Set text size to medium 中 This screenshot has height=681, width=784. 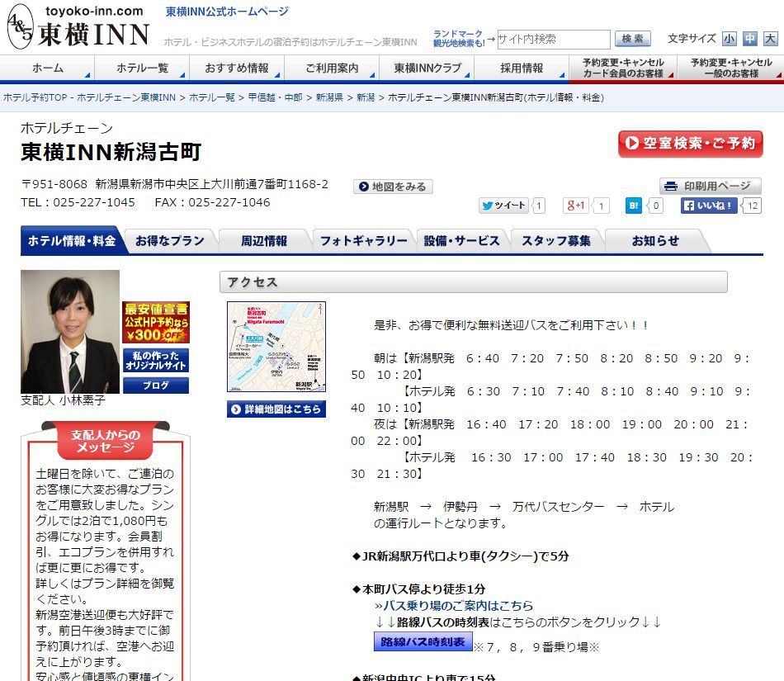(x=749, y=39)
